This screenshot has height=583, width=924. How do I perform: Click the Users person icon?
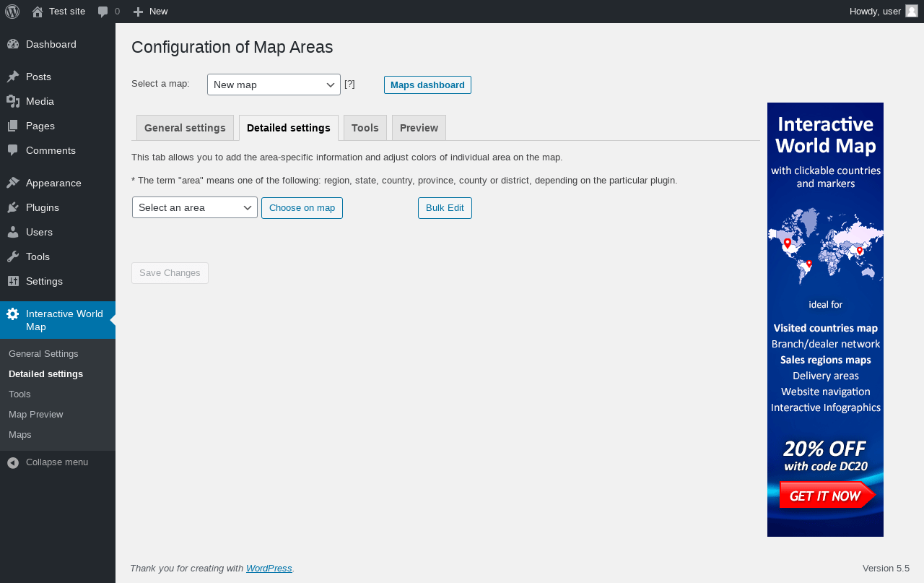[13, 232]
